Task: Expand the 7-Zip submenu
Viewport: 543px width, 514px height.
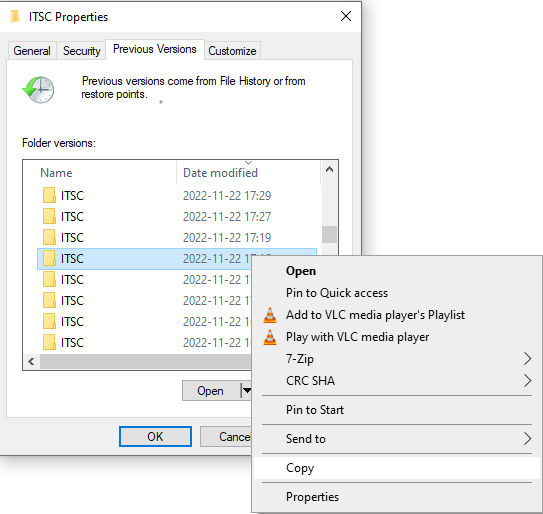Action: point(527,359)
